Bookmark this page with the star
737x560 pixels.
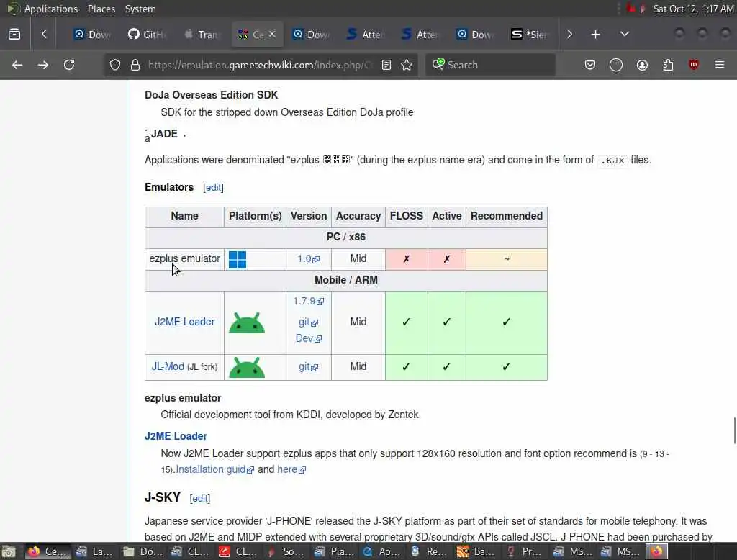tap(407, 65)
